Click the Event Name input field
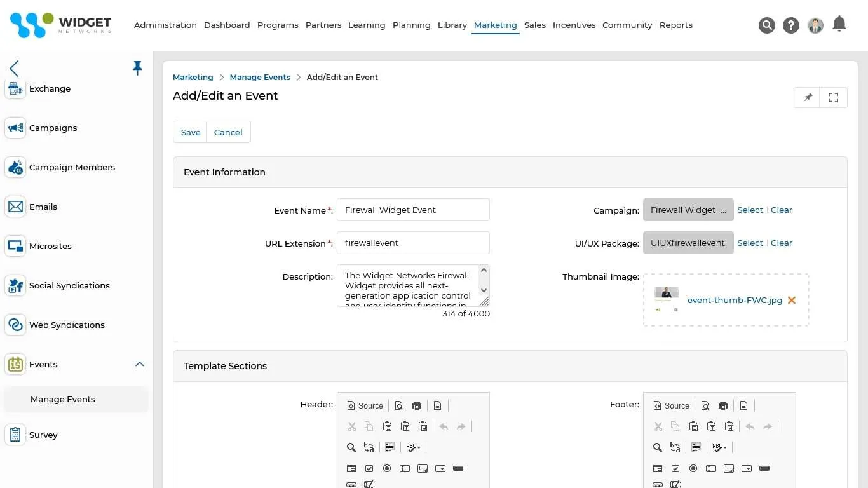The image size is (868, 488). tap(413, 210)
